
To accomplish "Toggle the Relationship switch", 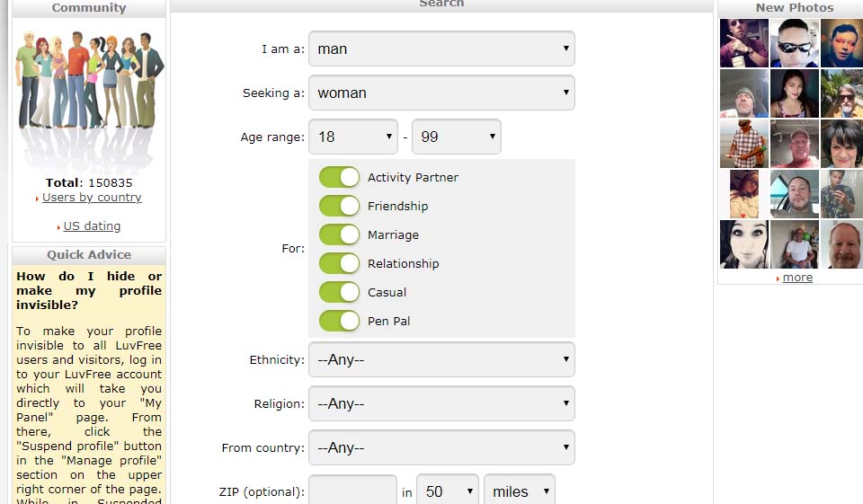I will pyautogui.click(x=339, y=263).
